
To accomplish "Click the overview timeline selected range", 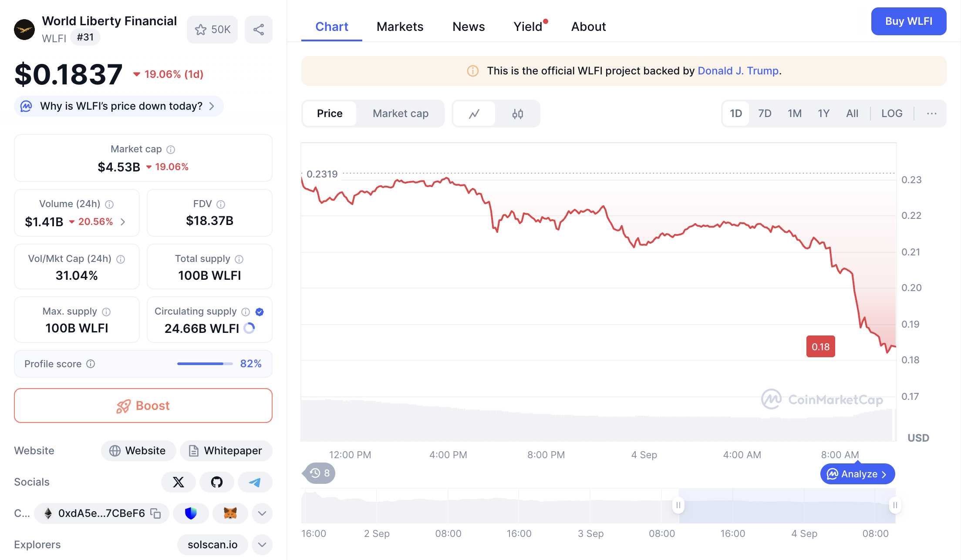I will click(786, 506).
